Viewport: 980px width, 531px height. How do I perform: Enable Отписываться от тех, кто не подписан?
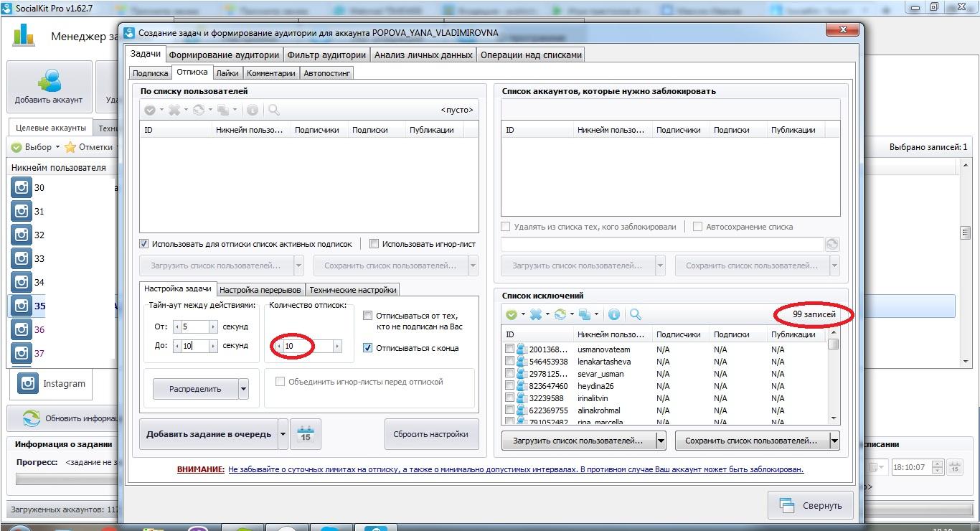(367, 316)
